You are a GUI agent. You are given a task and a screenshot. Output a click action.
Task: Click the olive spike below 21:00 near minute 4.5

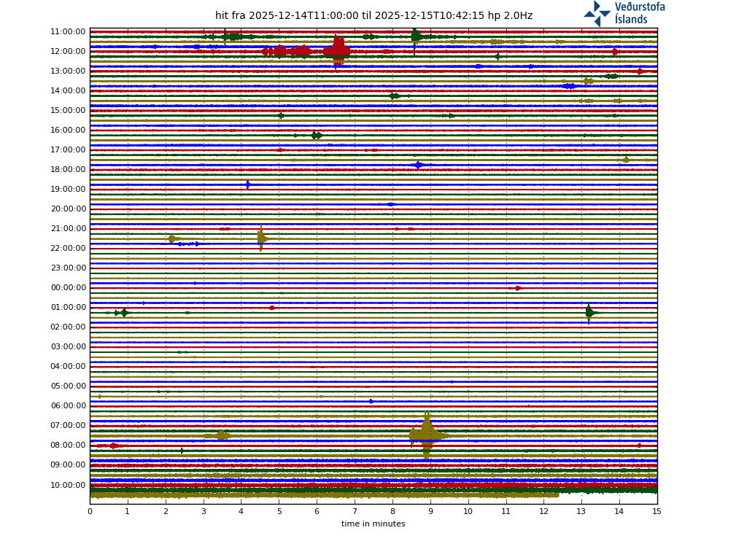point(261,238)
